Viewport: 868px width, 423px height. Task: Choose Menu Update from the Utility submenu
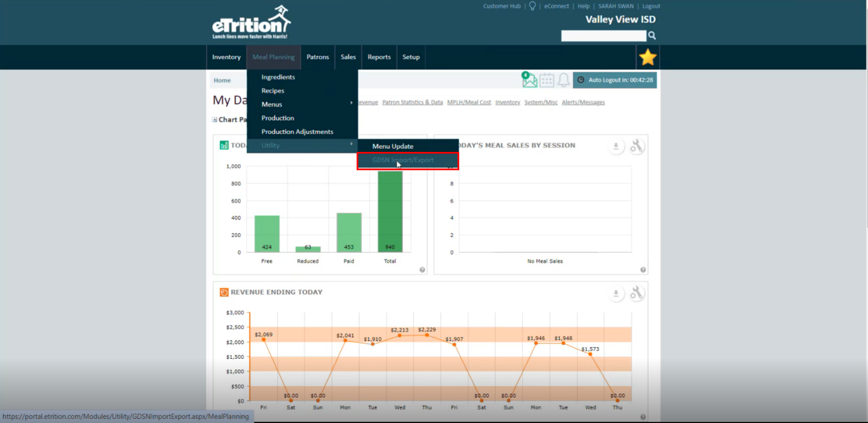[x=393, y=147]
